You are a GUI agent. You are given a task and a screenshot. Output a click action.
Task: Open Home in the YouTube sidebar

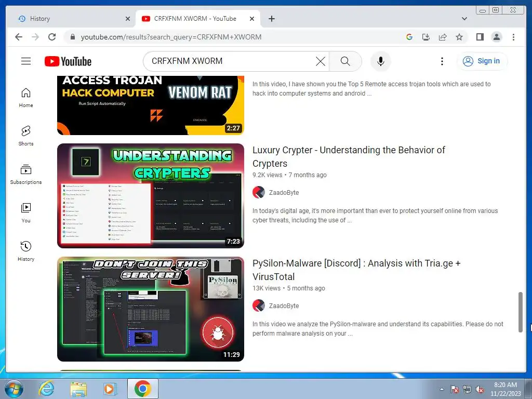(26, 98)
